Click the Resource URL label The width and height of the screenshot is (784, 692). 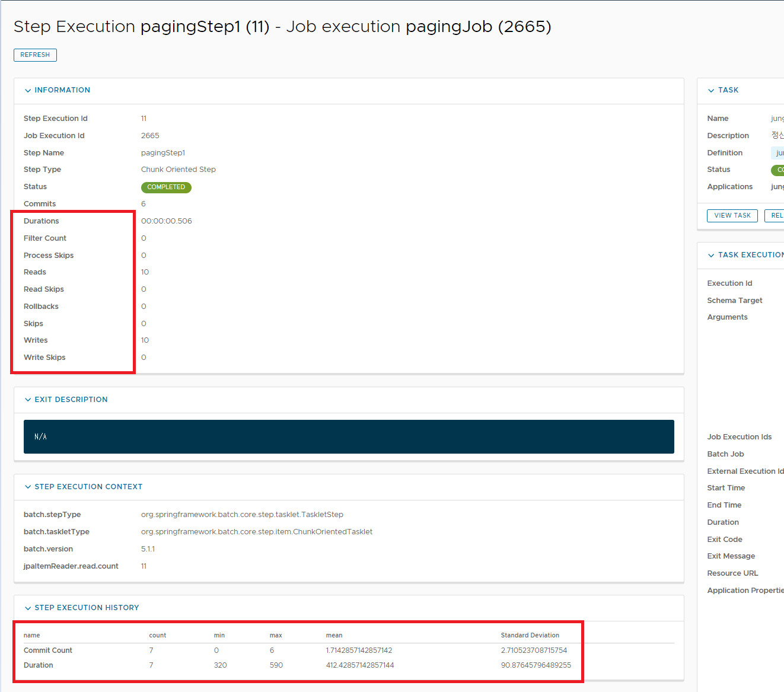pos(732,573)
